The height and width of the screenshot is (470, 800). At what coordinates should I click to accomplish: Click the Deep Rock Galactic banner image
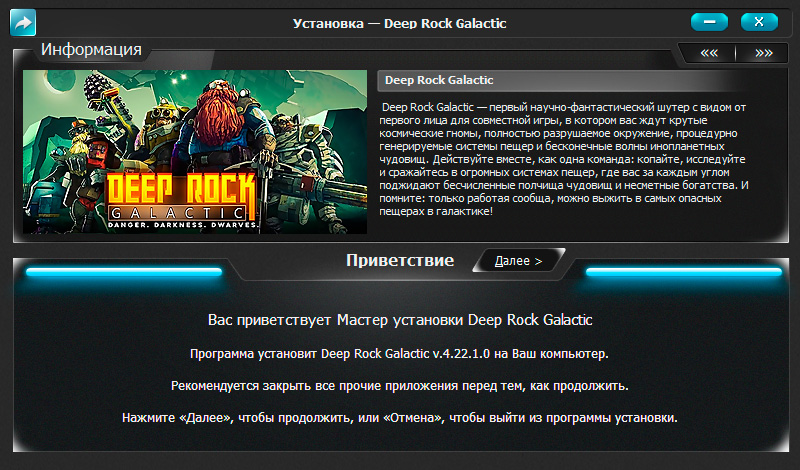pyautogui.click(x=195, y=152)
